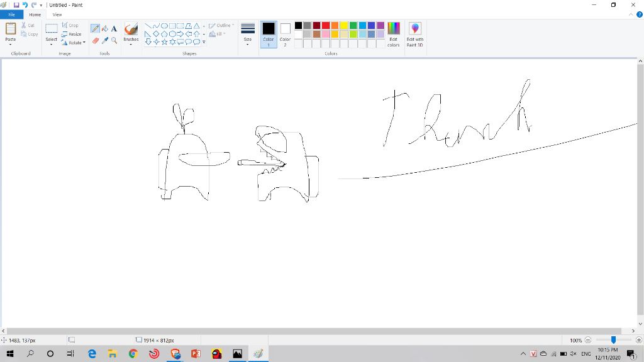
Task: Open the Customize Quick Access Toolbar arrow
Action: [41, 5]
